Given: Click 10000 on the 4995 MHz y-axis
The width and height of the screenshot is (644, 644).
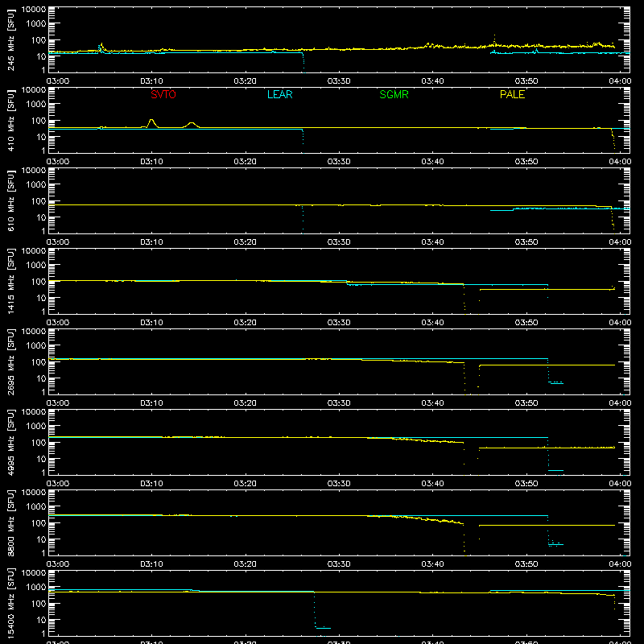Looking at the screenshot, I should click(x=34, y=412).
